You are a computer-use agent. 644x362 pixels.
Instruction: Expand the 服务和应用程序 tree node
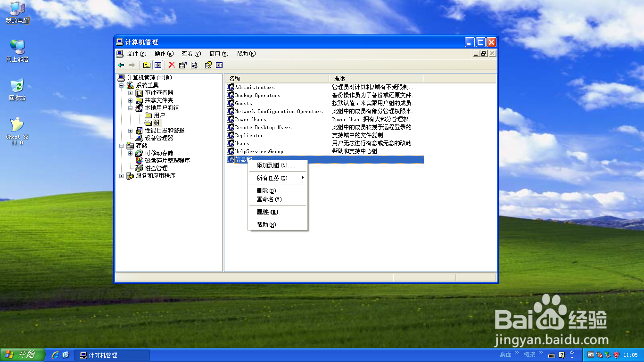pos(122,176)
